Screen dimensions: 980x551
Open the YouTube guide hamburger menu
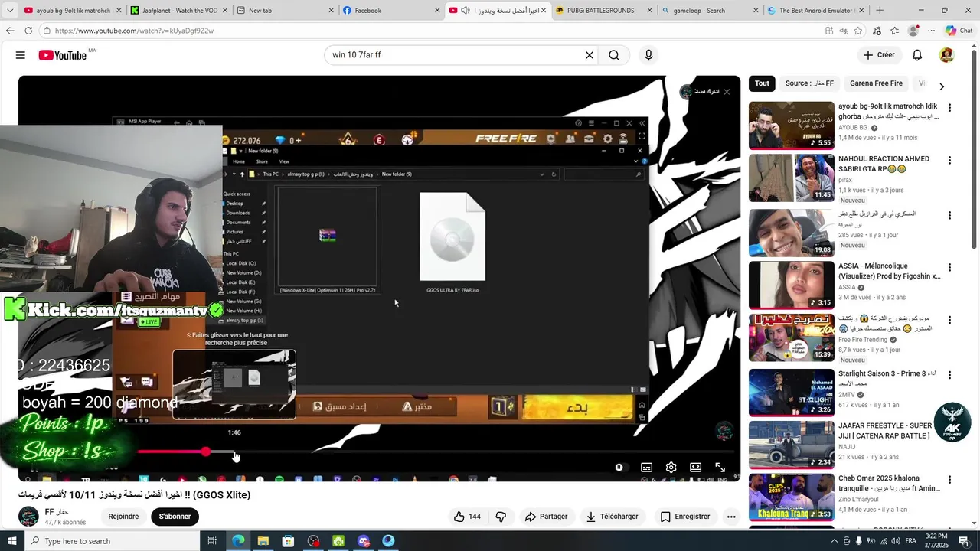click(x=21, y=55)
